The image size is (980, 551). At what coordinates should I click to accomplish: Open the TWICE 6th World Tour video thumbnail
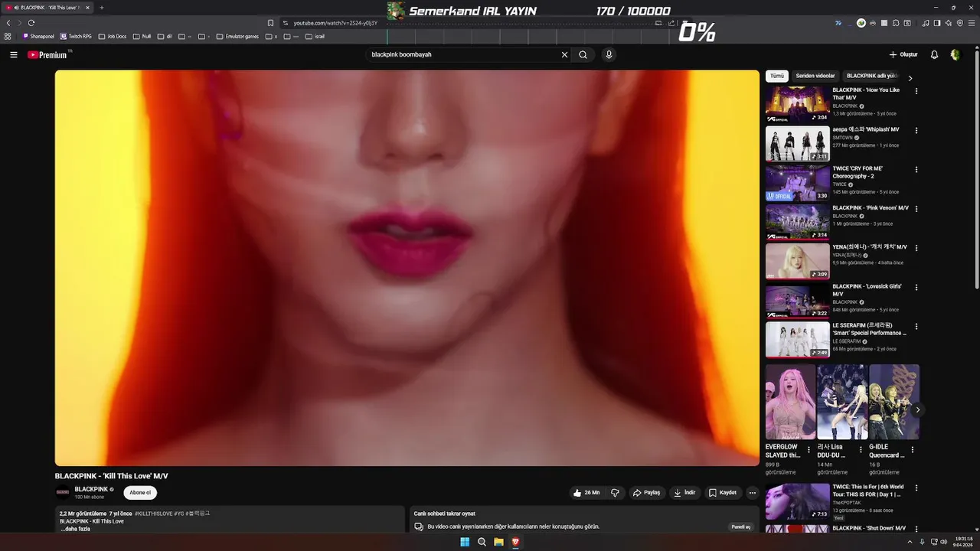click(797, 501)
